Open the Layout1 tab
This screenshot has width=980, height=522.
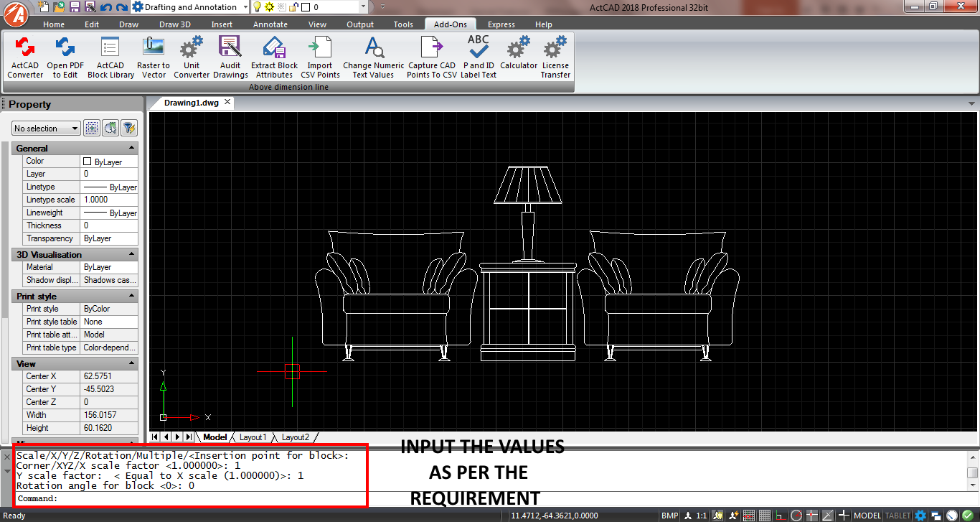tap(253, 437)
